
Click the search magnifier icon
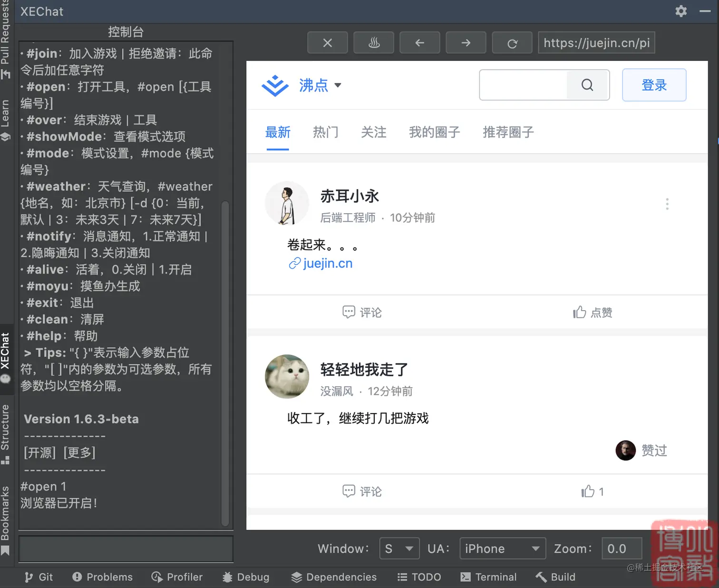[x=587, y=85]
